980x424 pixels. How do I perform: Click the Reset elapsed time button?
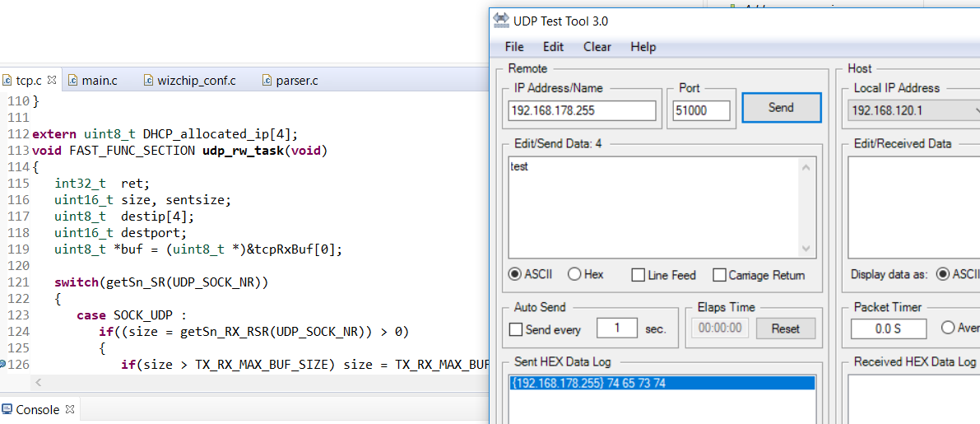pos(786,328)
